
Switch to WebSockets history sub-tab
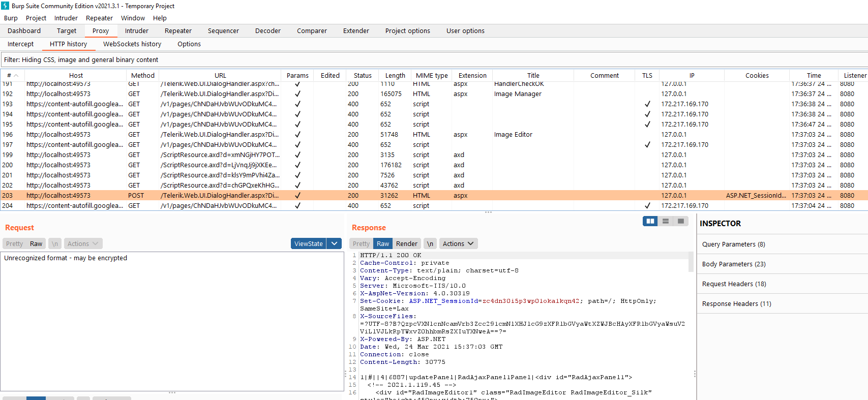tap(132, 44)
